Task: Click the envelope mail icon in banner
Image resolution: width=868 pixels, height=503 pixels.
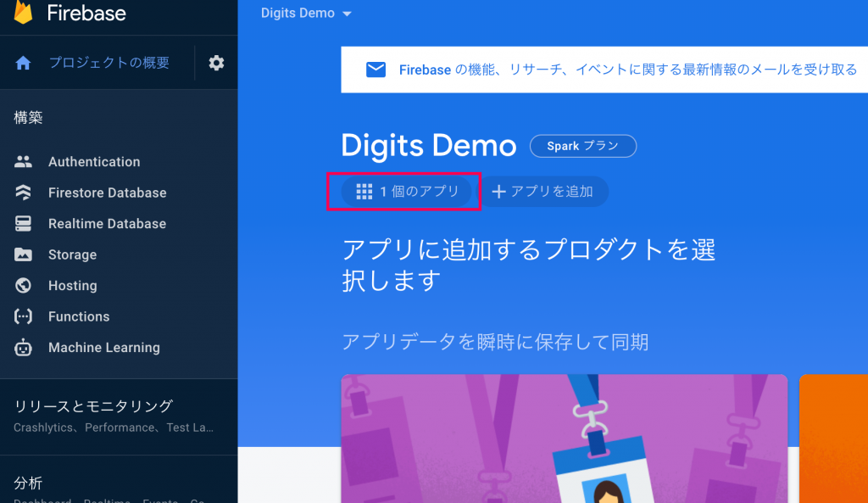Action: 376,70
